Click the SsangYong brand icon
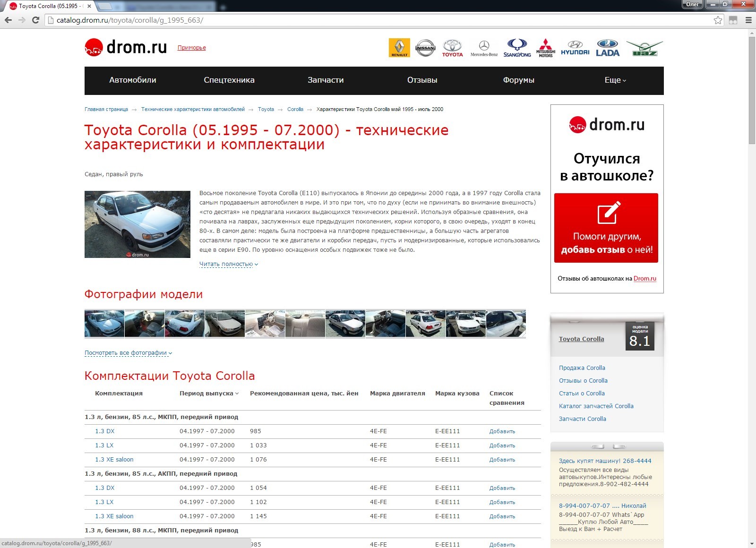 coord(517,48)
